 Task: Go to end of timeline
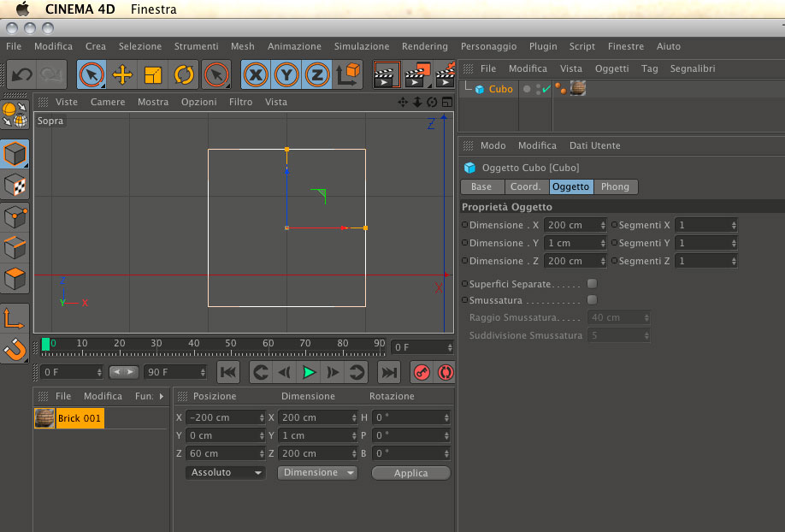[389, 372]
